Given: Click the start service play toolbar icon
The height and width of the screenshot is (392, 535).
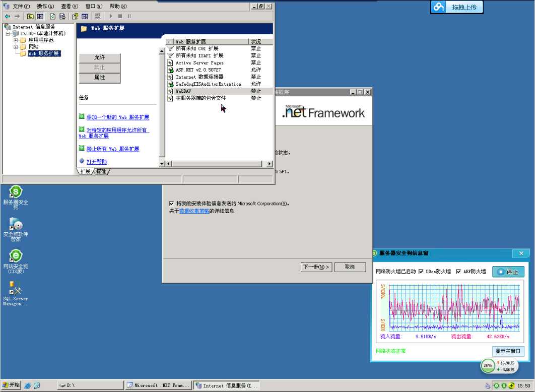Looking at the screenshot, I should coord(110,16).
